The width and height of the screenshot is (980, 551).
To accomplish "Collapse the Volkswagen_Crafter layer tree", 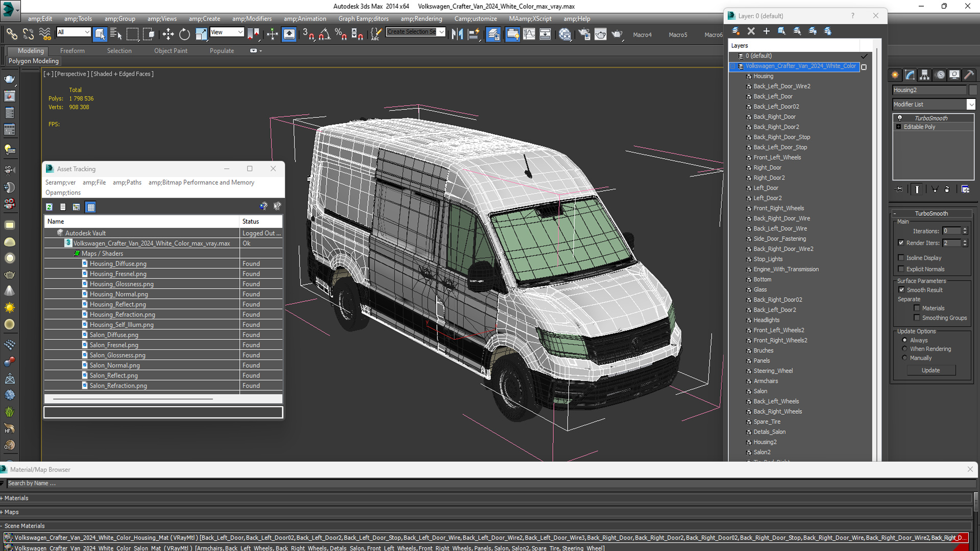I will point(732,66).
